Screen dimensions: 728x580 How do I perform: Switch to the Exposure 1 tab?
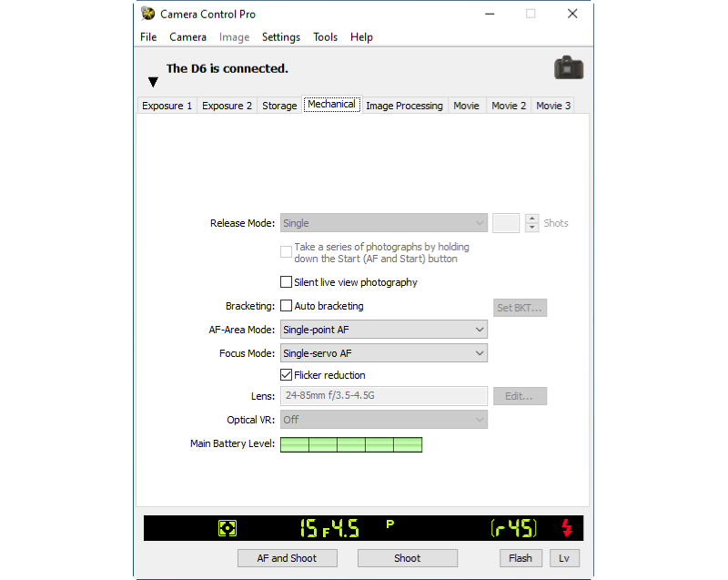point(167,106)
